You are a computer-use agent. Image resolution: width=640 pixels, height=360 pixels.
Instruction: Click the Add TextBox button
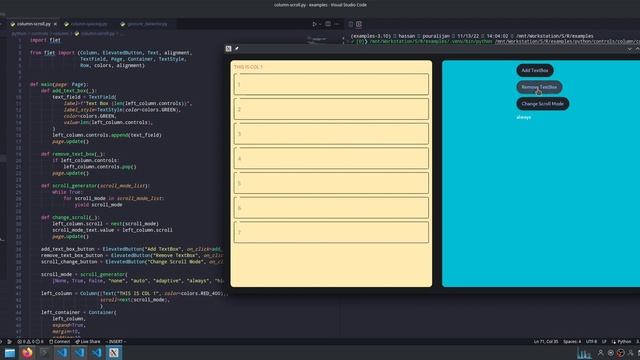point(535,70)
